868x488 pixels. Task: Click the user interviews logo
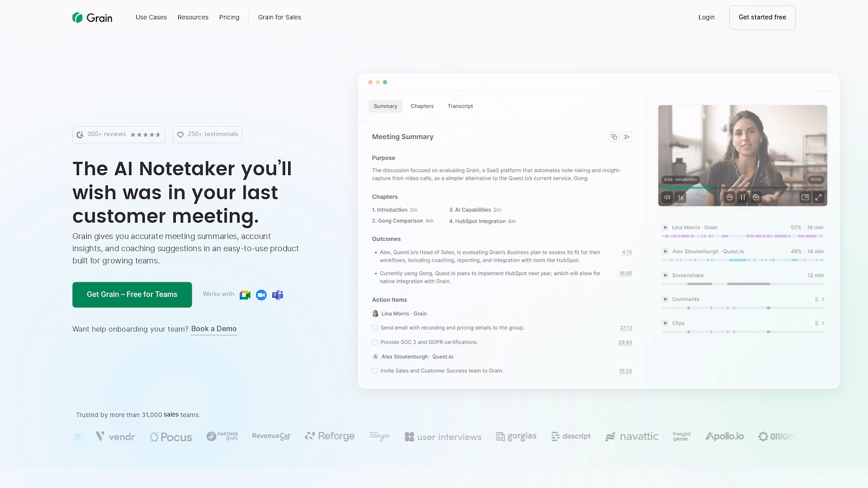pos(443,437)
